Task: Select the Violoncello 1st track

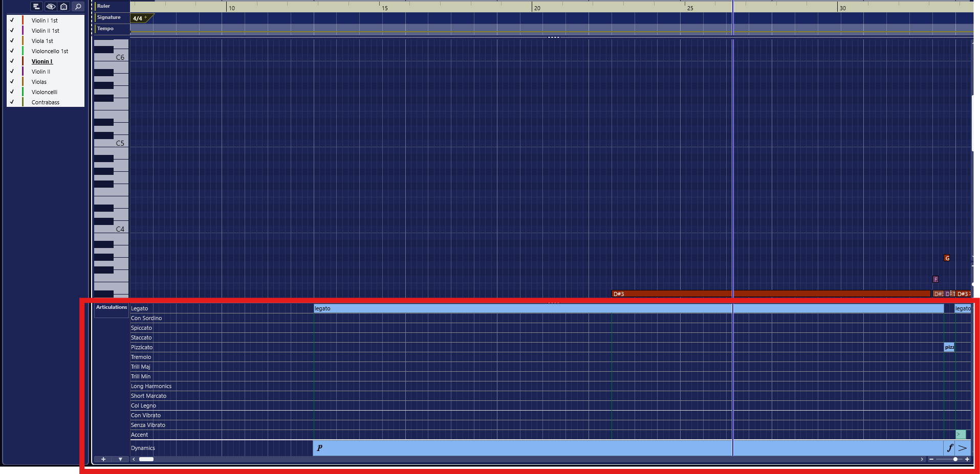Action: point(50,51)
